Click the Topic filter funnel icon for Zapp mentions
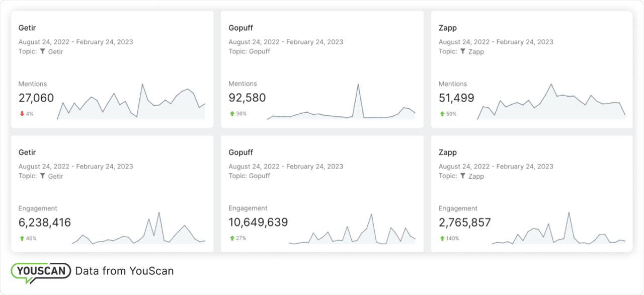 [x=462, y=51]
